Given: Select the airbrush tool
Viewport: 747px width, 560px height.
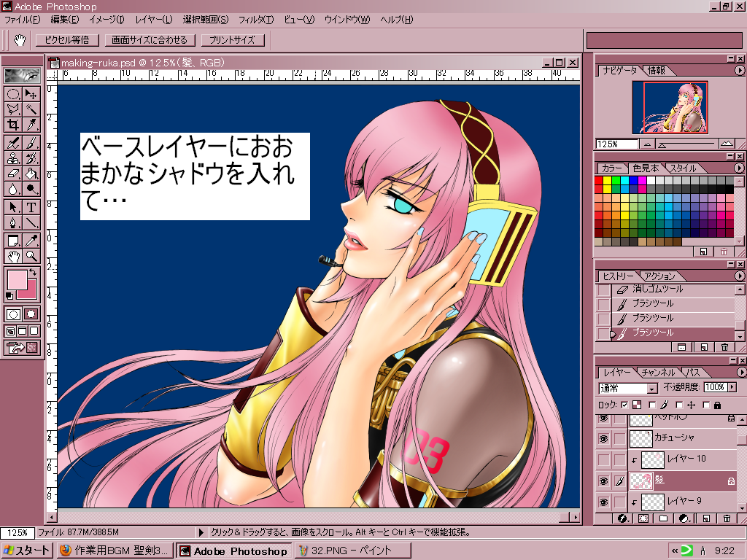Looking at the screenshot, I should tap(13, 143).
